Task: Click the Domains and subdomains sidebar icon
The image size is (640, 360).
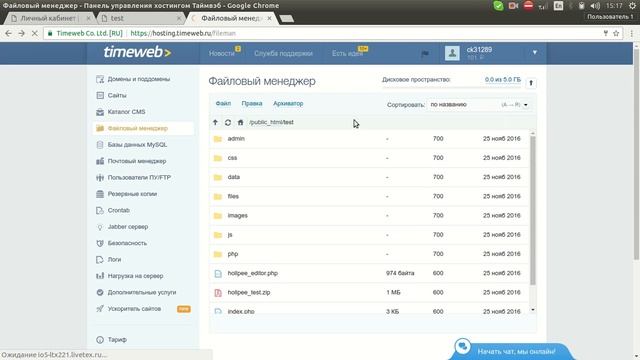Action: [x=100, y=79]
